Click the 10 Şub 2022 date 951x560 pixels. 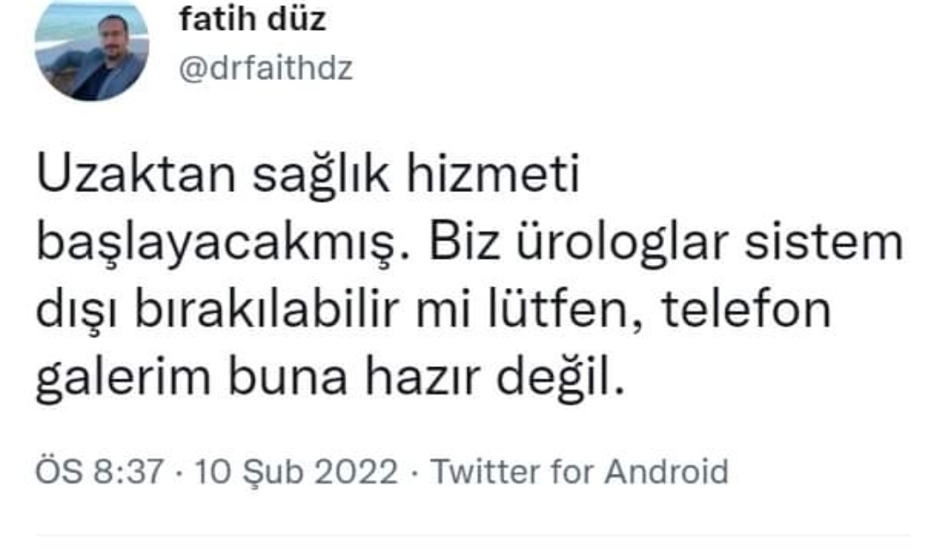[296, 471]
